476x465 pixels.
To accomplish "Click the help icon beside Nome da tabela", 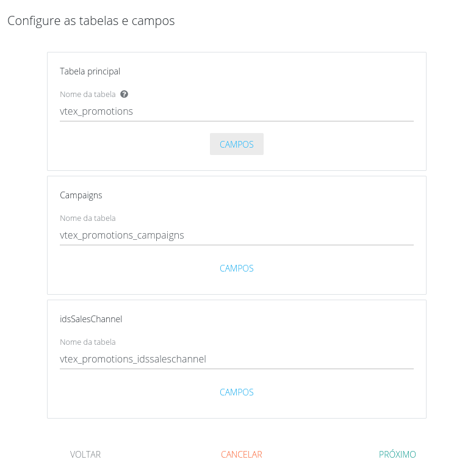I will click(x=124, y=94).
